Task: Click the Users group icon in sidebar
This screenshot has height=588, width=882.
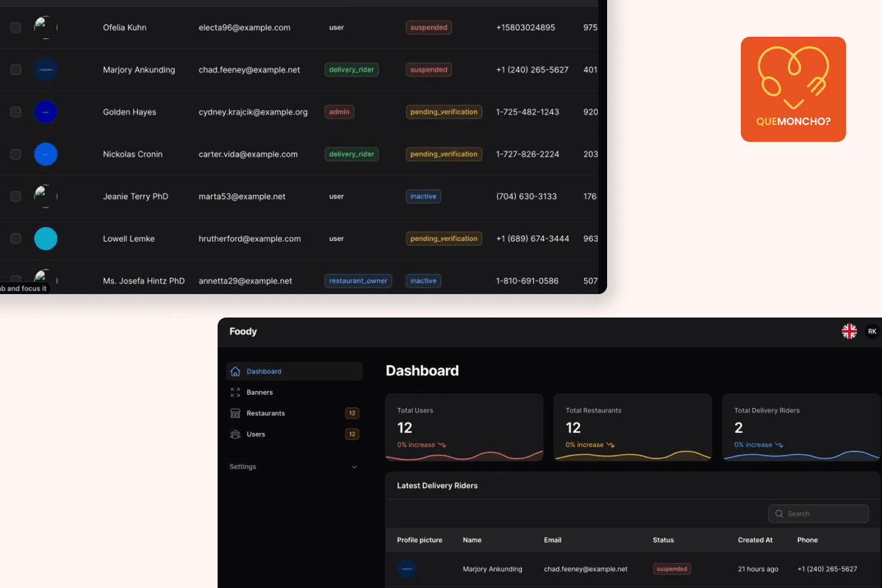Action: point(235,434)
